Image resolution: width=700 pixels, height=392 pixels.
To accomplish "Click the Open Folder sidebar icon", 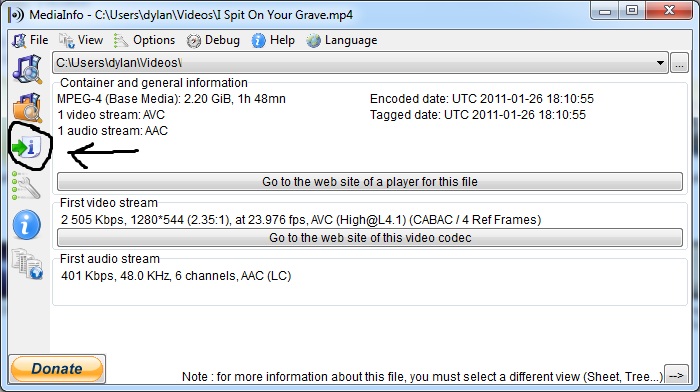I will [x=27, y=108].
